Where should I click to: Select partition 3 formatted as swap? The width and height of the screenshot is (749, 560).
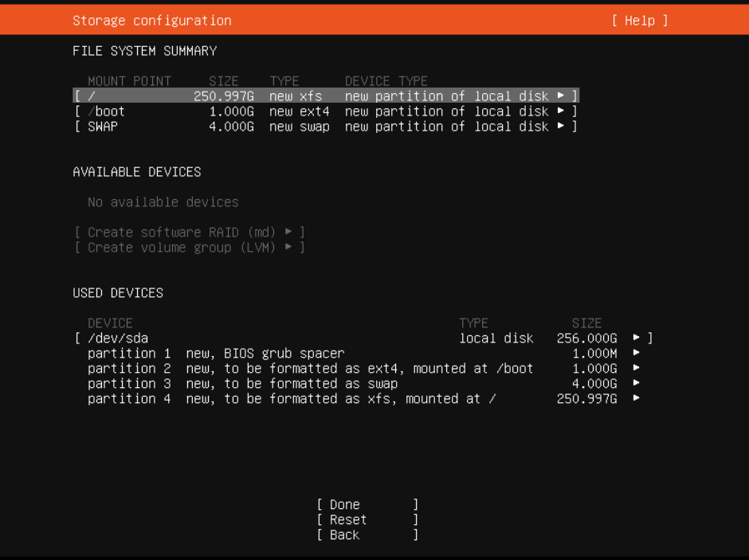(363, 384)
